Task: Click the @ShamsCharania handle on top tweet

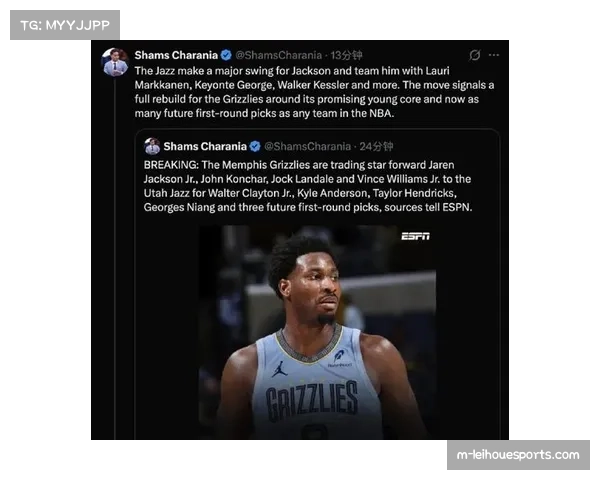Action: tap(279, 55)
